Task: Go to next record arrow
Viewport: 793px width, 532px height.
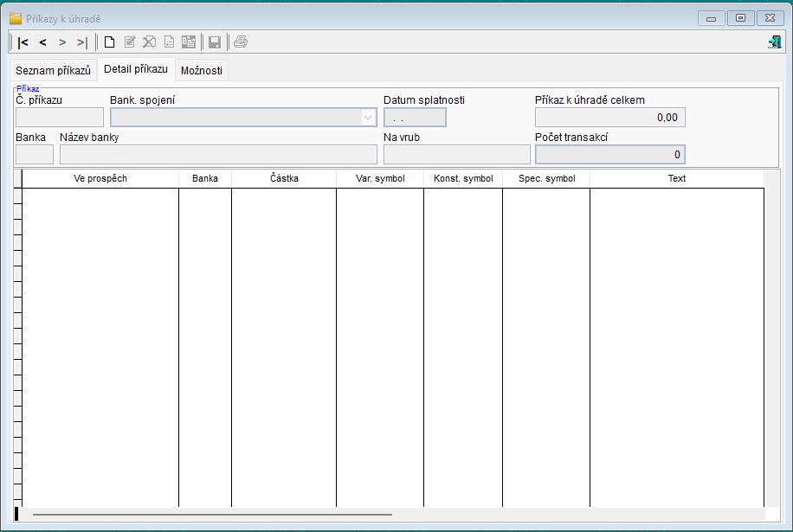Action: tap(62, 42)
